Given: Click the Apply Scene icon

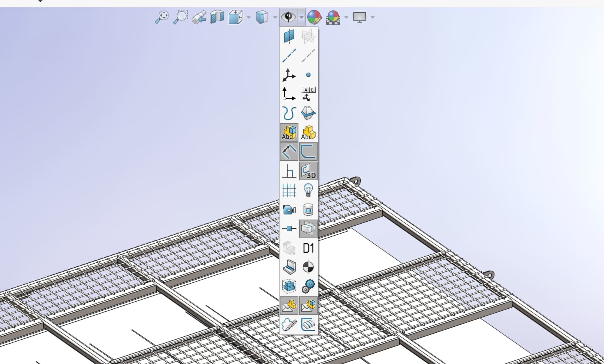Looking at the screenshot, I should 333,17.
